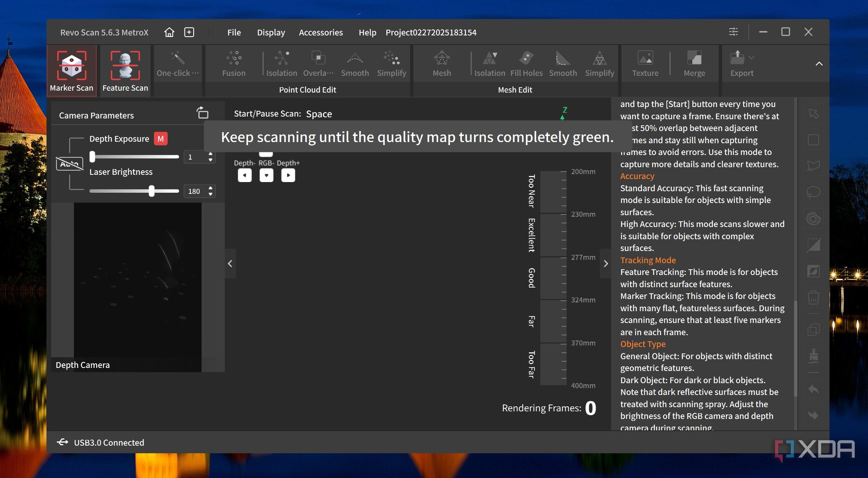868x478 pixels.
Task: Open the Help menu
Action: (x=367, y=32)
